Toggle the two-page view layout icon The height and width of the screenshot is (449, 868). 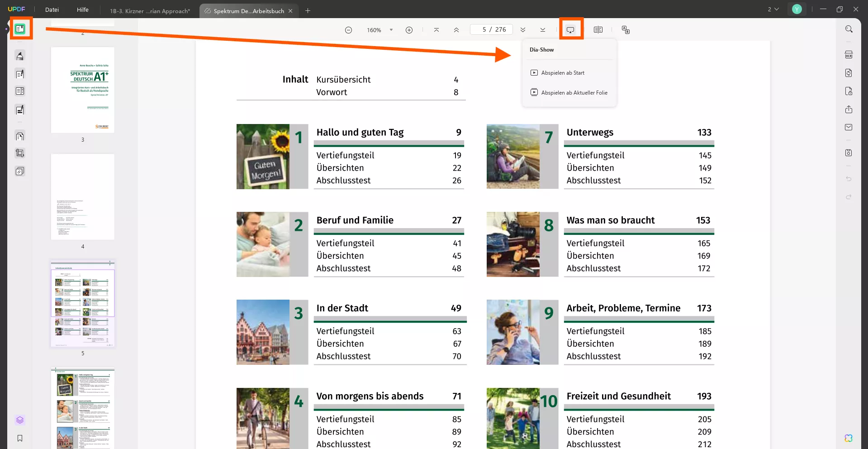(x=598, y=30)
